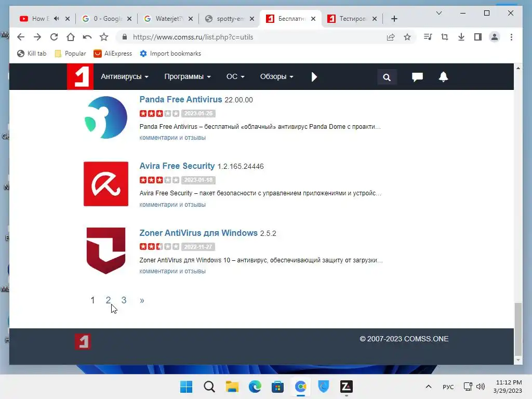Expand the Антивирусы dropdown menu
Image resolution: width=532 pixels, height=399 pixels.
tap(125, 76)
